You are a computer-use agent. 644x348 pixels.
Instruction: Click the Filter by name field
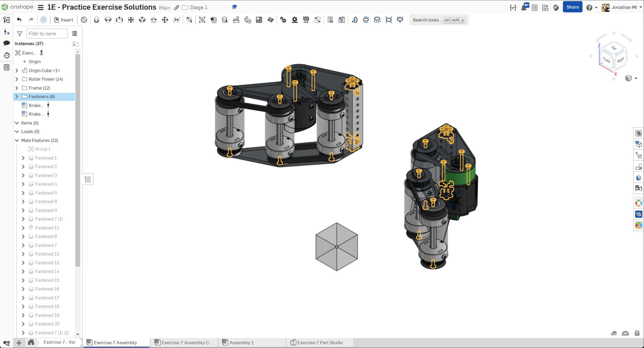point(47,34)
